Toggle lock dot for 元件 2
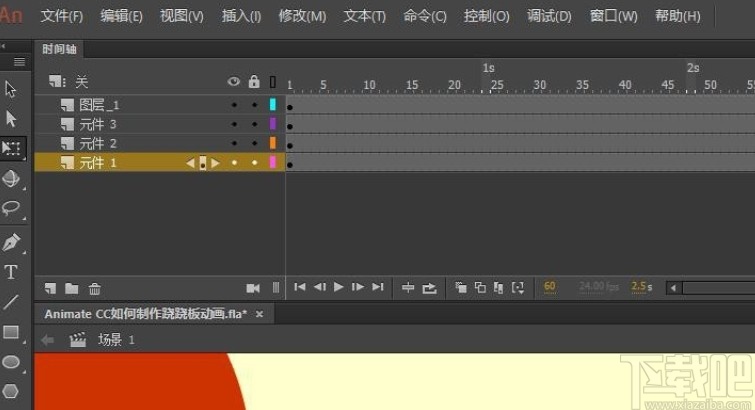The width and height of the screenshot is (755, 410). tap(254, 143)
